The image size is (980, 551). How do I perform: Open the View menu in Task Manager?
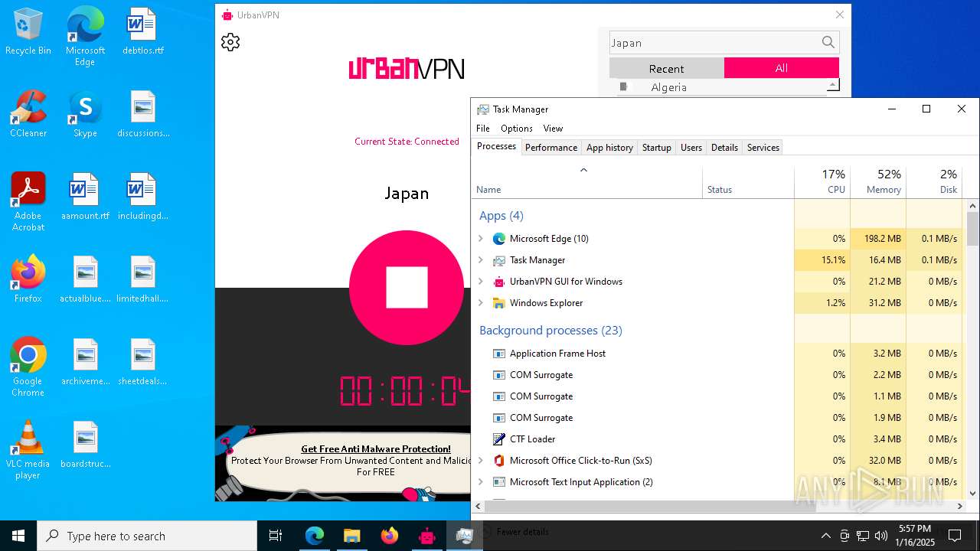(553, 129)
